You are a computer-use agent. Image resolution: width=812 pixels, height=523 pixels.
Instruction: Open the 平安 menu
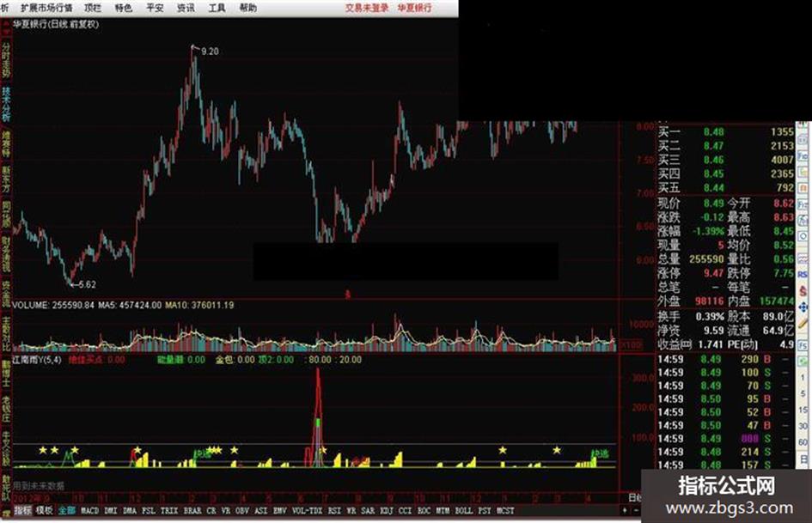[x=155, y=8]
